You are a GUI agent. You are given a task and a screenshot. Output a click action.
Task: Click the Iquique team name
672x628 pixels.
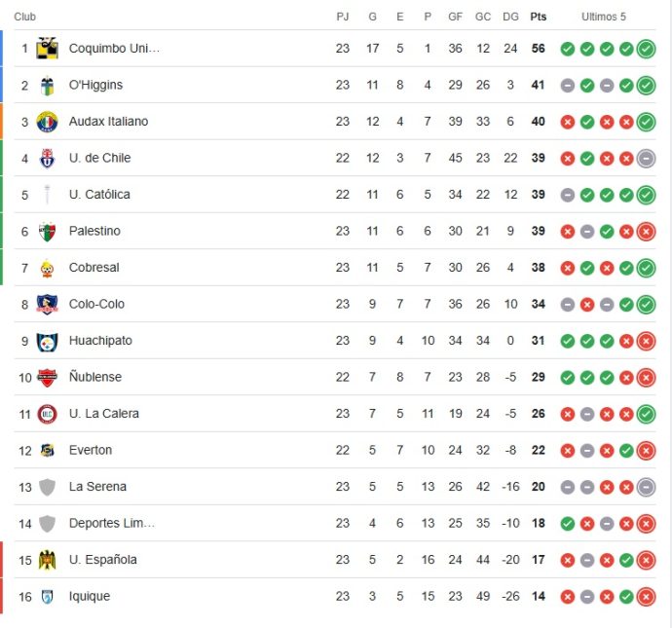tap(90, 596)
